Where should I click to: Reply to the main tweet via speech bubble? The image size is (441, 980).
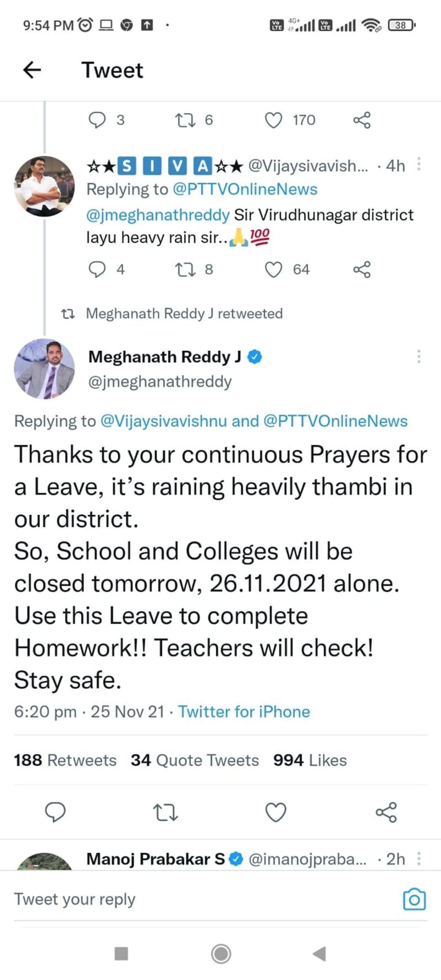click(x=55, y=812)
